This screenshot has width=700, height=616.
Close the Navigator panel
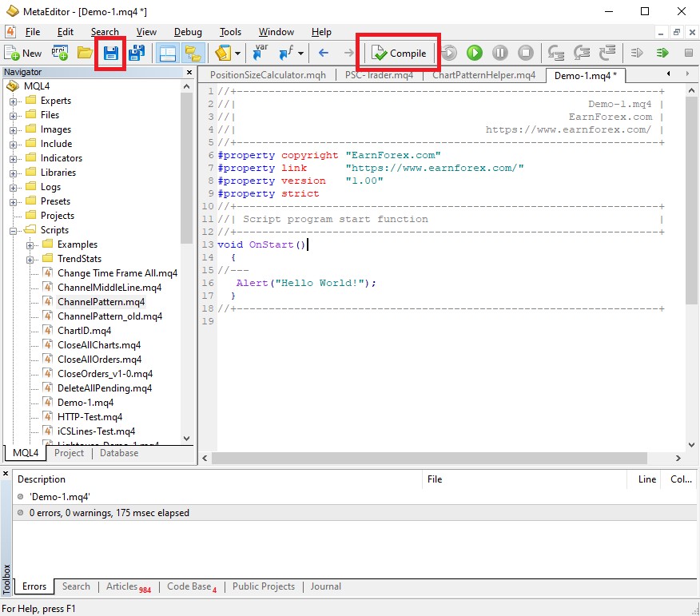(x=189, y=73)
